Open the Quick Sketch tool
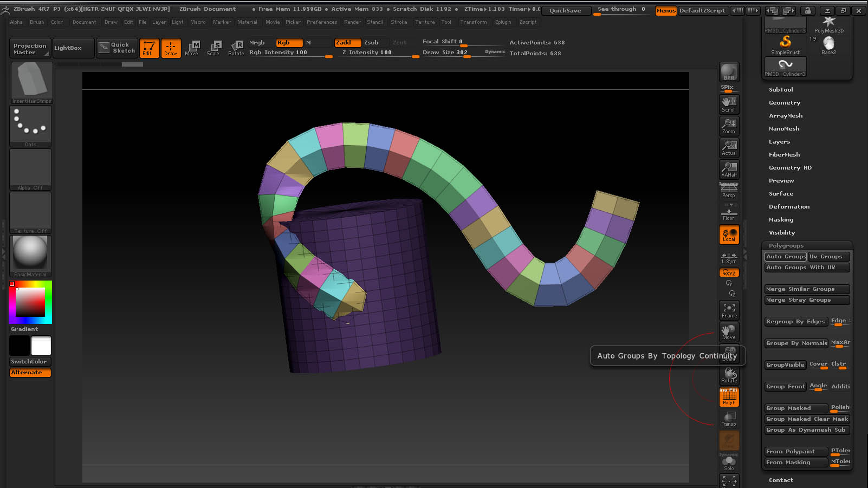 tap(117, 48)
